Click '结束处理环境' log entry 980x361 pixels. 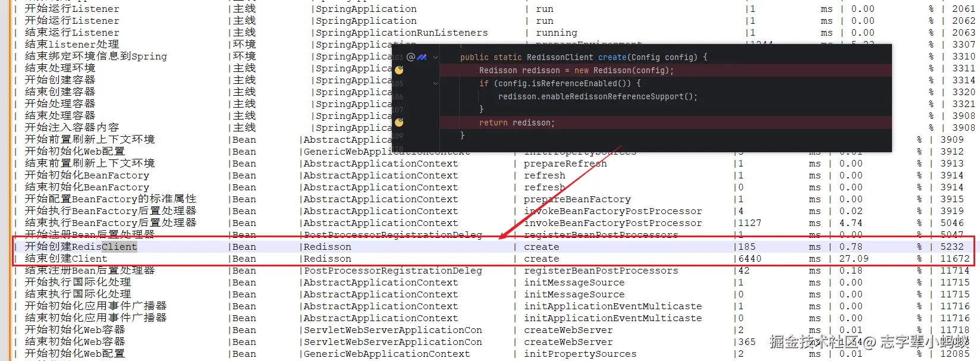click(x=60, y=68)
